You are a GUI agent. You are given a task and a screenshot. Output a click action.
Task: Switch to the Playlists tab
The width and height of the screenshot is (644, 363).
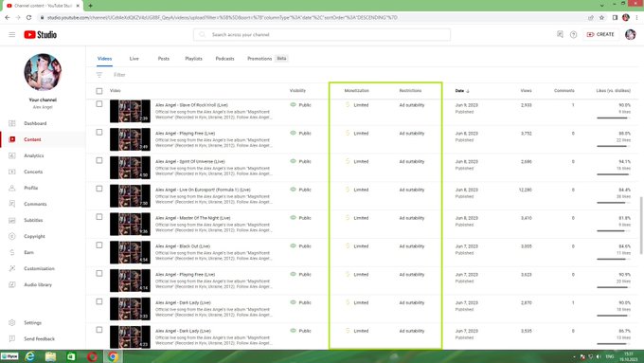click(x=193, y=59)
